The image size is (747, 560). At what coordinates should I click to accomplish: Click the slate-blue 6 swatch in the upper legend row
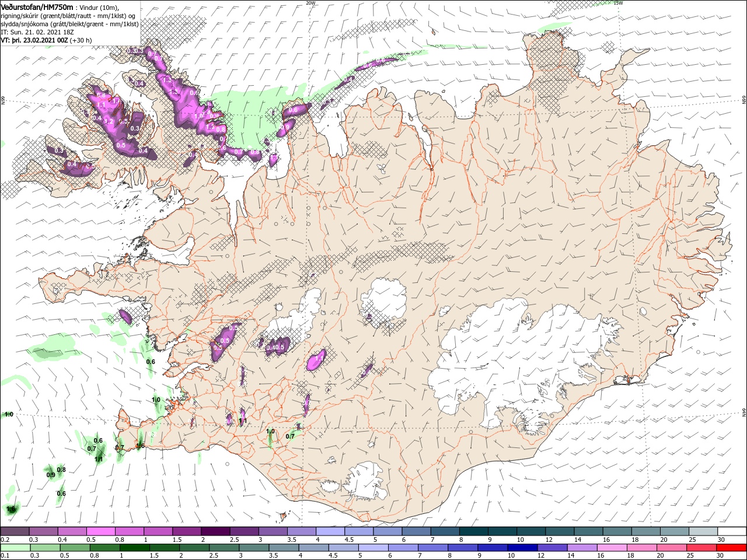point(416,531)
